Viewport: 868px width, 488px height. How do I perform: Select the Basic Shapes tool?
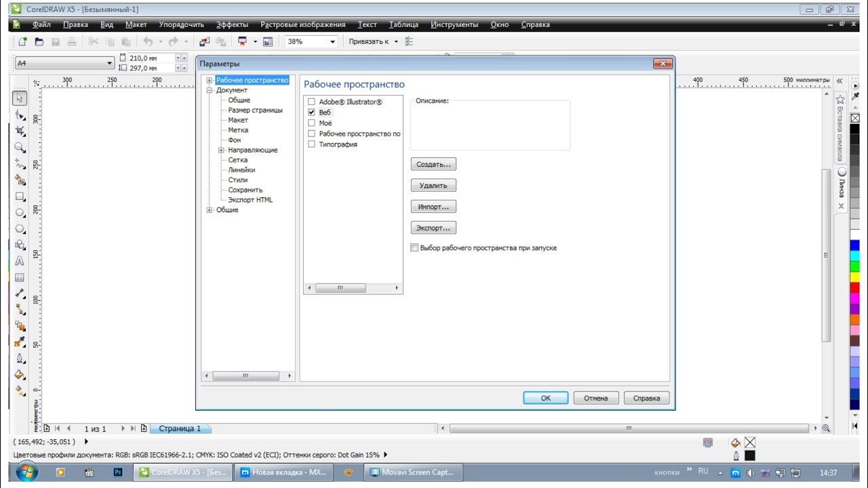[x=20, y=245]
